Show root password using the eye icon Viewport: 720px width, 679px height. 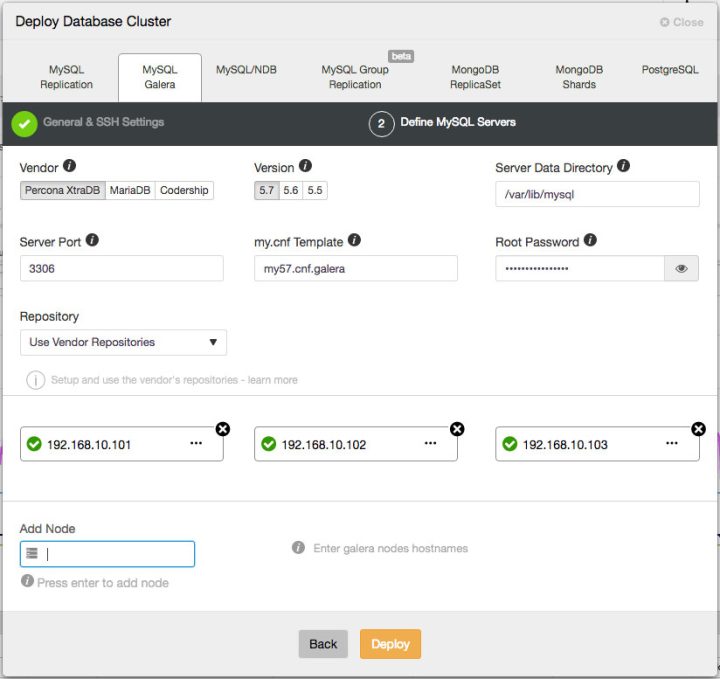(681, 268)
